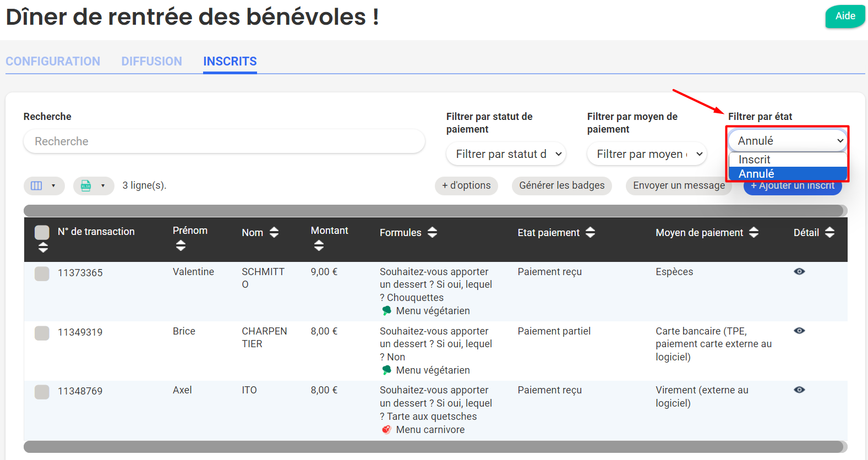Image resolution: width=868 pixels, height=460 pixels.
Task: Open detail eye icon for Brice
Action: pos(799,331)
